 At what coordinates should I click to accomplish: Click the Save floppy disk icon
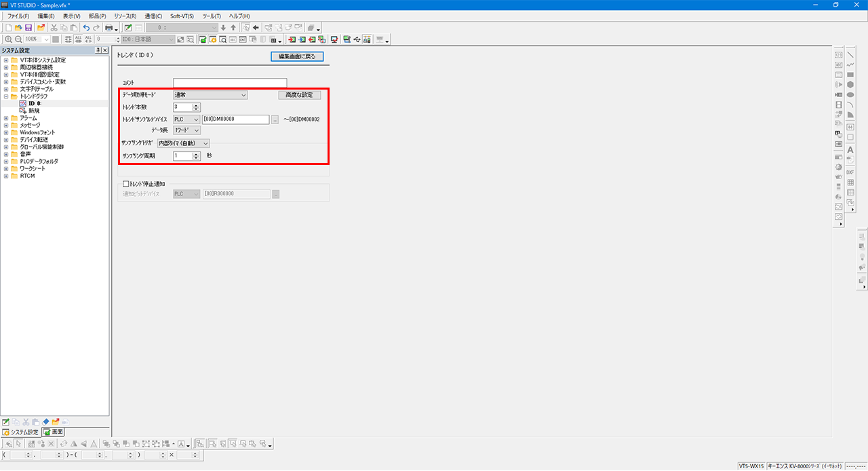(28, 28)
